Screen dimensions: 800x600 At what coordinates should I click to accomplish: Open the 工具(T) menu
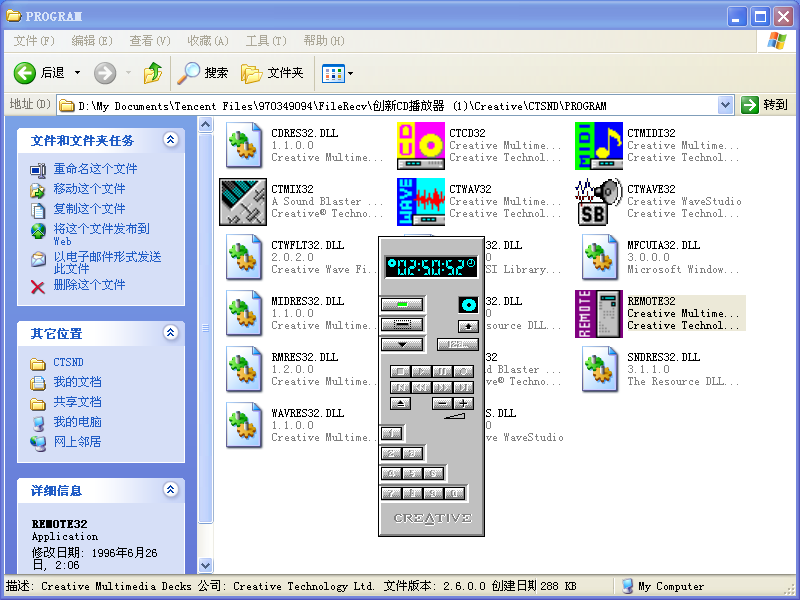(266, 41)
